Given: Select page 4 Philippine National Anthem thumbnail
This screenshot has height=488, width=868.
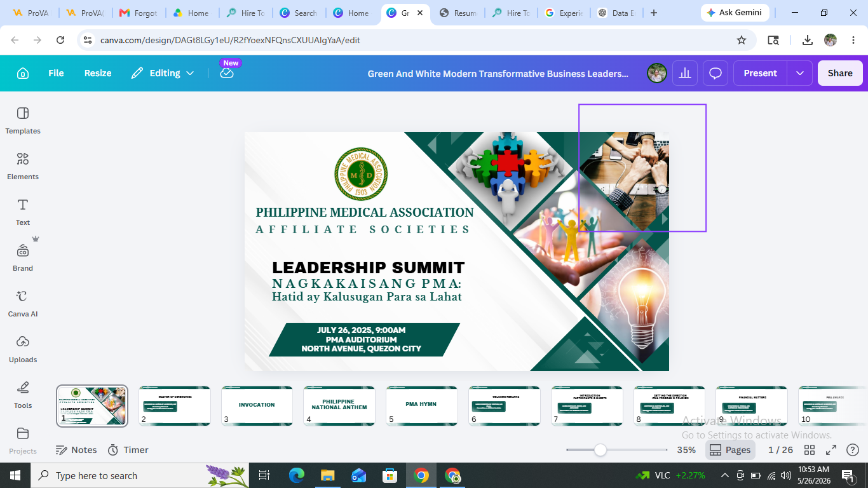Looking at the screenshot, I should 339,405.
